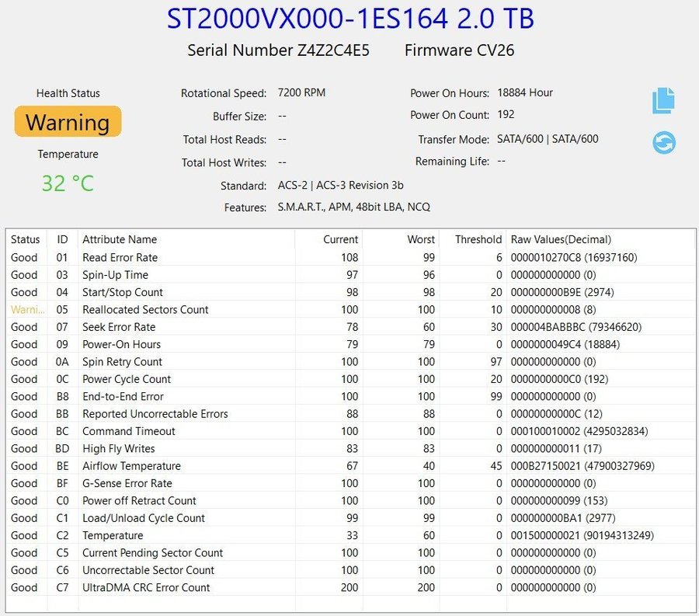Viewport: 699px width, 616px height.
Task: Click raw value 00100010002 (4295032834)
Action: (x=579, y=431)
